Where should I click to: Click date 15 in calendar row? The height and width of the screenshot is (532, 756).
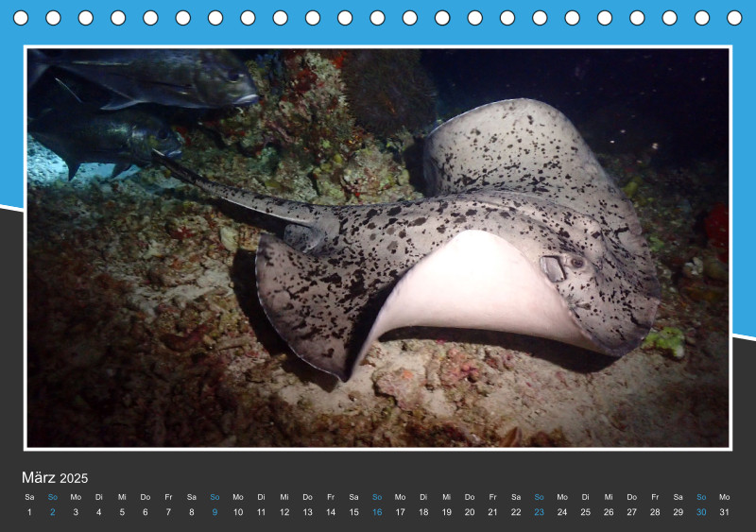tap(353, 512)
